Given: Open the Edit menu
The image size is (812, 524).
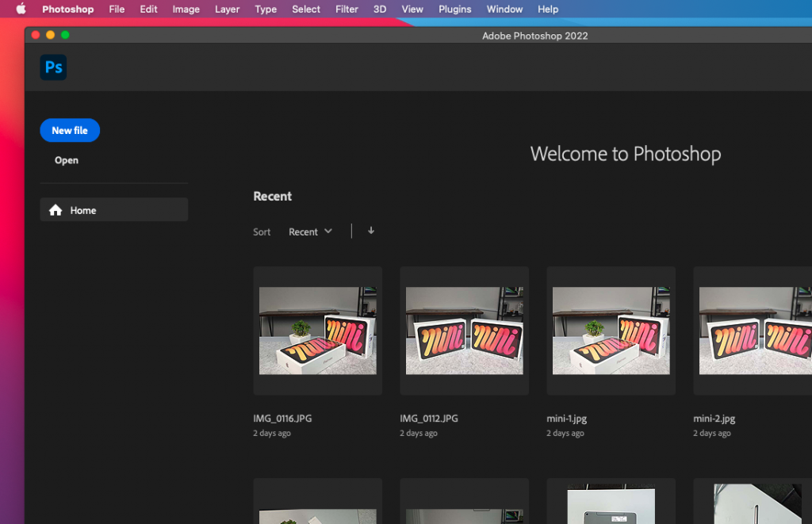Looking at the screenshot, I should tap(148, 9).
